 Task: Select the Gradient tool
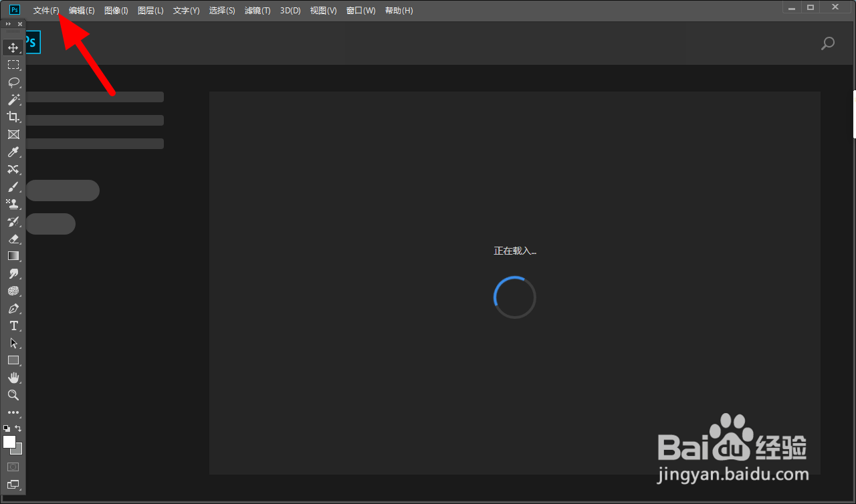pos(13,256)
